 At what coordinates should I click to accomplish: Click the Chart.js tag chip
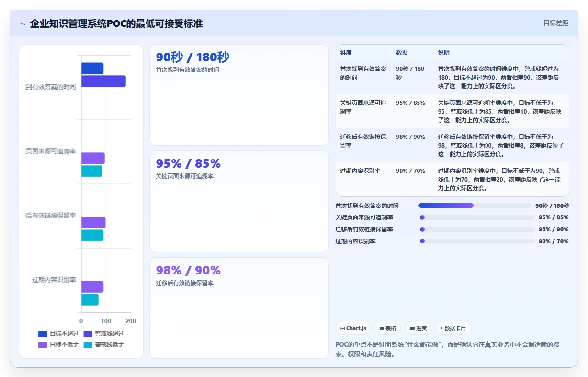(353, 328)
